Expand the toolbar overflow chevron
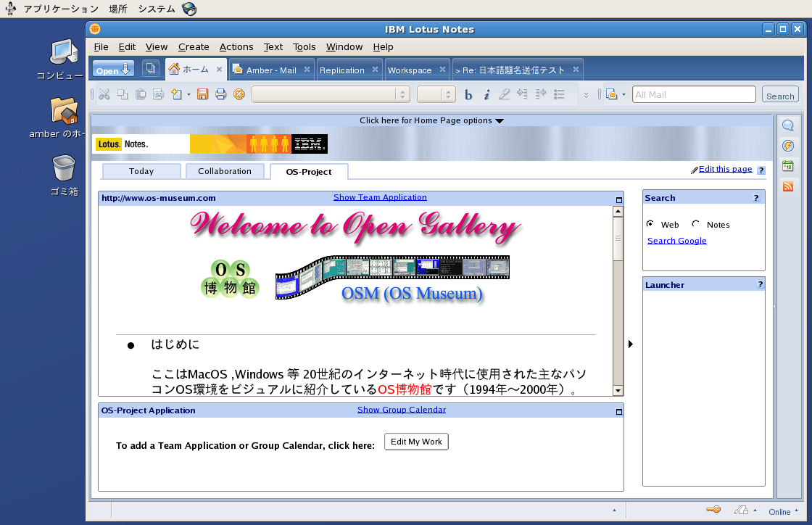 586,95
